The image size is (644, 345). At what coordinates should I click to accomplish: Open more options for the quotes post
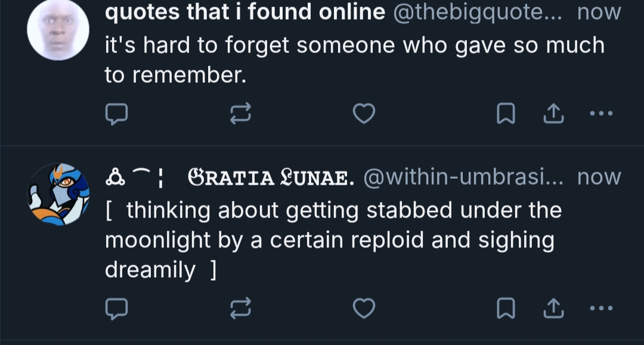(x=600, y=113)
